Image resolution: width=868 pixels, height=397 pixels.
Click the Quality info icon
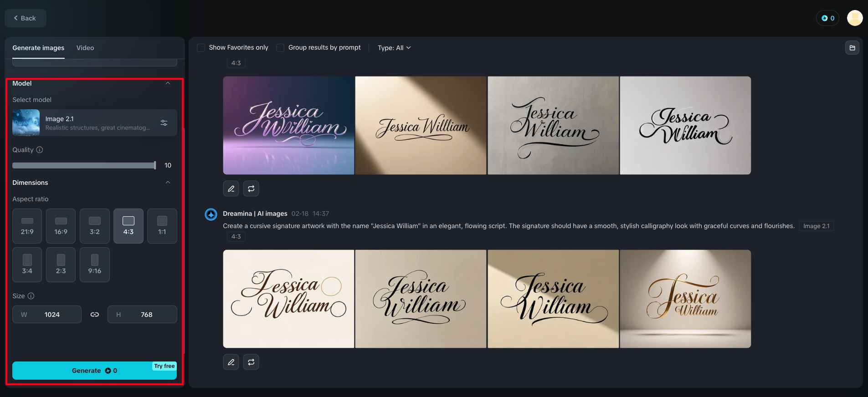click(x=40, y=150)
